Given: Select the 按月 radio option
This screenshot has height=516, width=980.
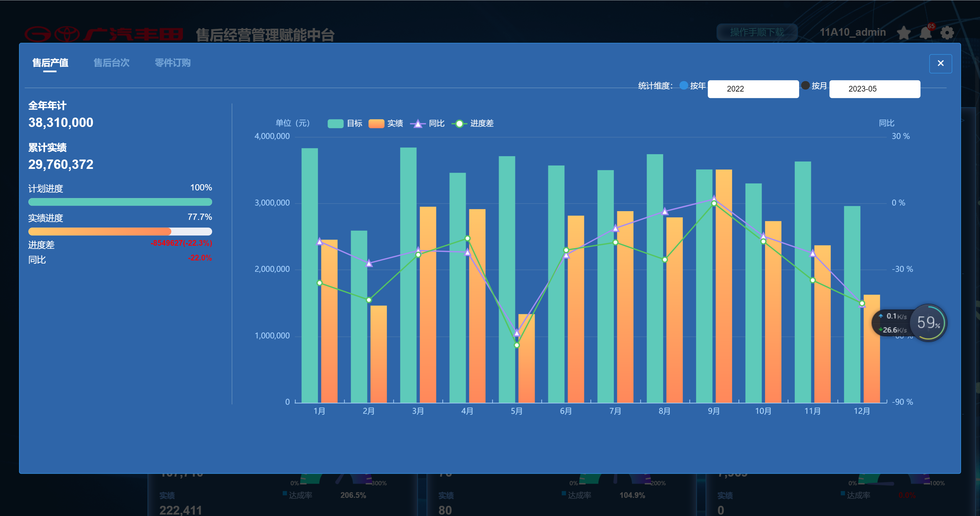Looking at the screenshot, I should point(805,86).
